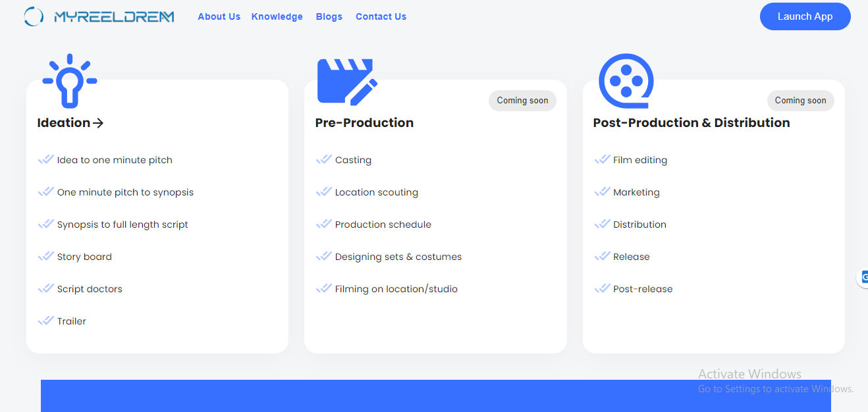Click the Pre-Production Coming soon badge

522,101
